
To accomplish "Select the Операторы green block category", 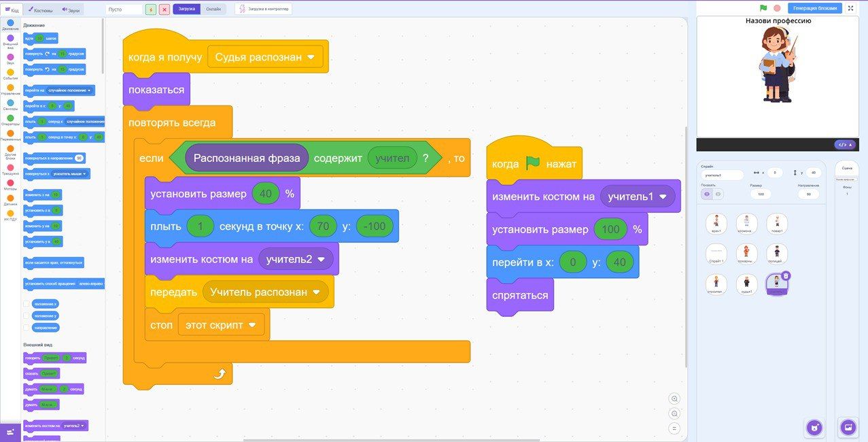I will (x=10, y=120).
